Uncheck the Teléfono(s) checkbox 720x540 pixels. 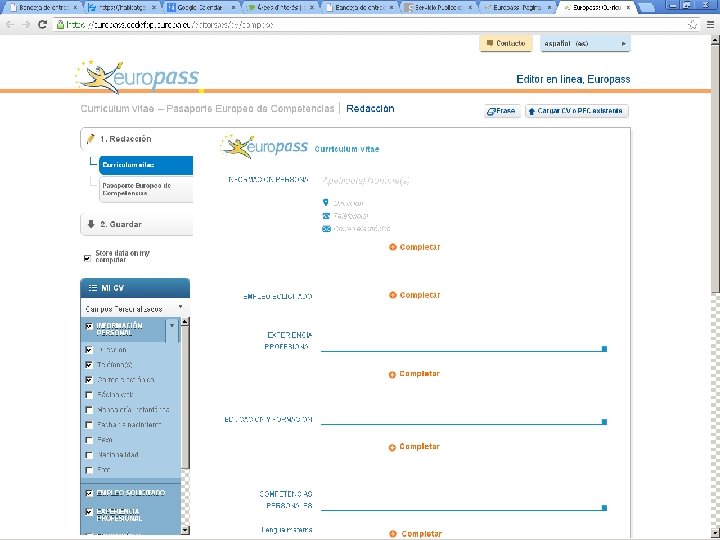[89, 365]
